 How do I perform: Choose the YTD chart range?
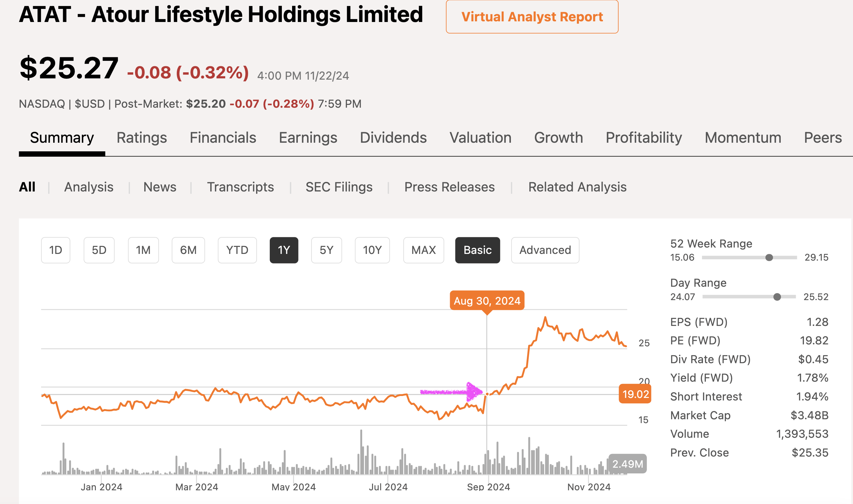point(237,250)
